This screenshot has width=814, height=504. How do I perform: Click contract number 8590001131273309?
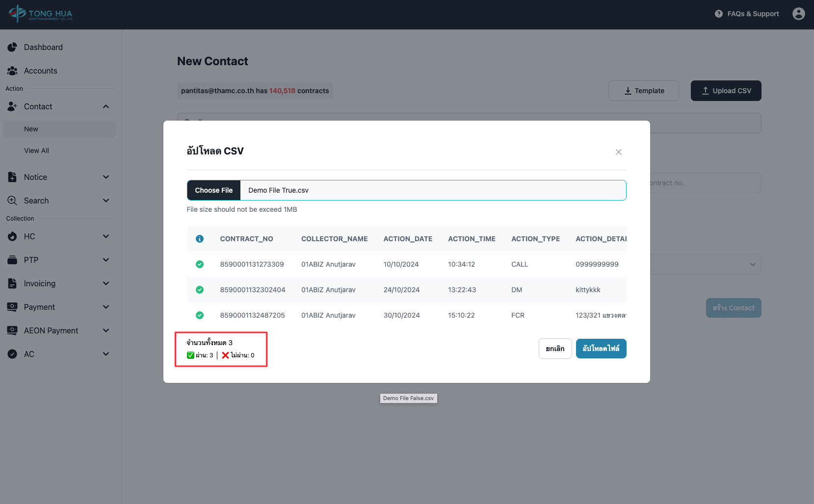252,264
